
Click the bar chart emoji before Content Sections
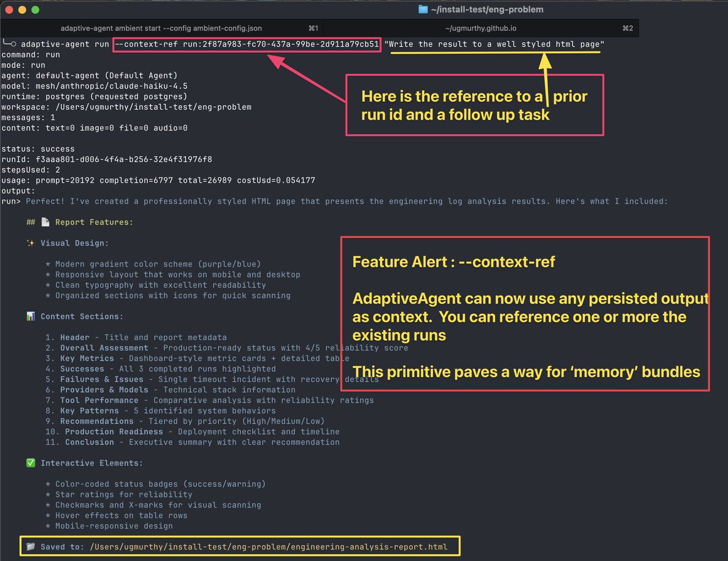[30, 316]
